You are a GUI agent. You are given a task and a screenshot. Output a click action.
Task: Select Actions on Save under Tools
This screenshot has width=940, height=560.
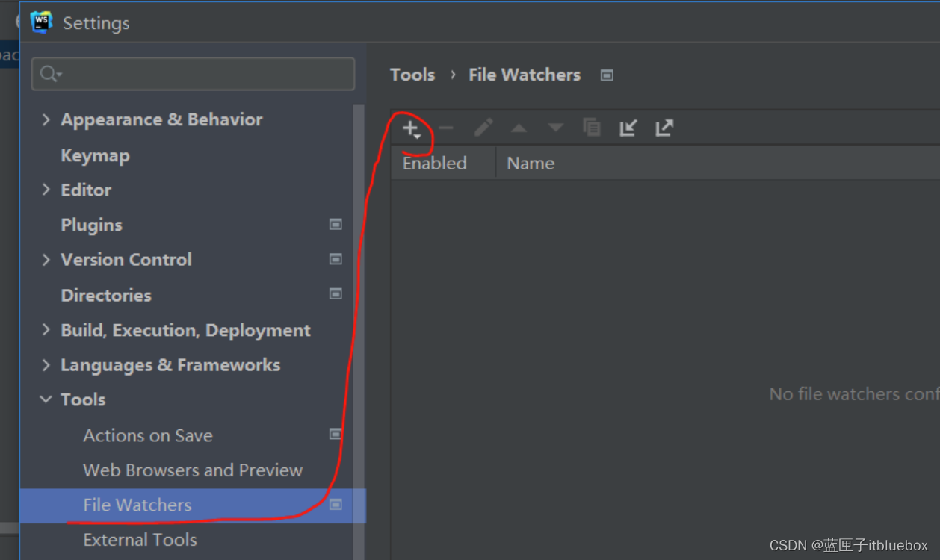(x=148, y=435)
